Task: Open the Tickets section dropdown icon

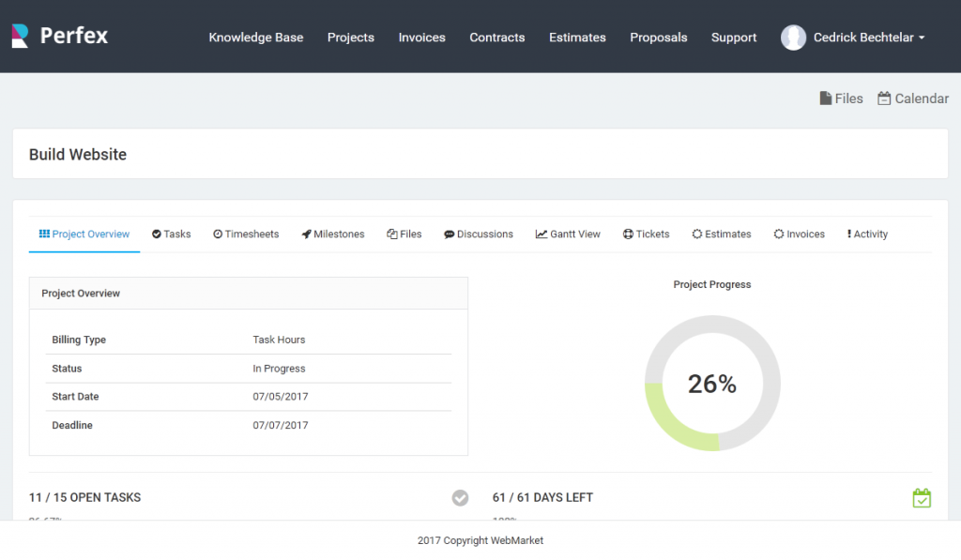Action: pyautogui.click(x=627, y=234)
